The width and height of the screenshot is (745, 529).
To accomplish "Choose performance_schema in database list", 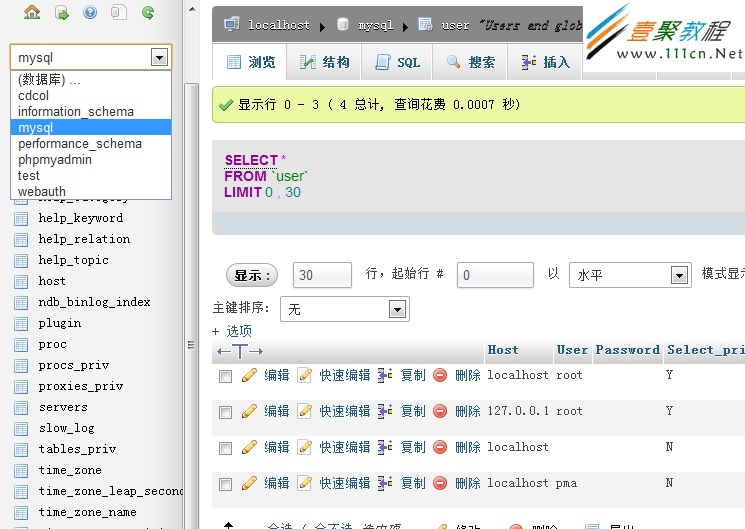I will 91,144.
